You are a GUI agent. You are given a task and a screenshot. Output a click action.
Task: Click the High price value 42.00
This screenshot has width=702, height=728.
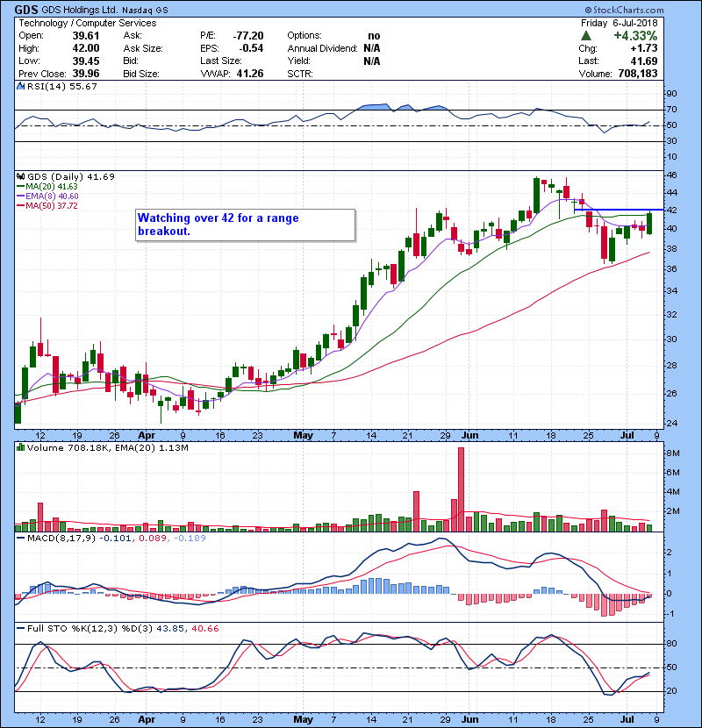point(86,48)
